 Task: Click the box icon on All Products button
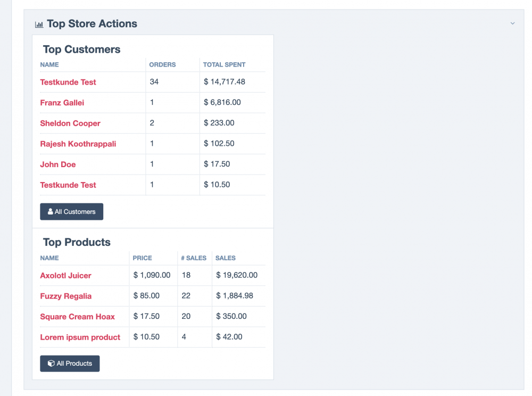click(x=51, y=364)
